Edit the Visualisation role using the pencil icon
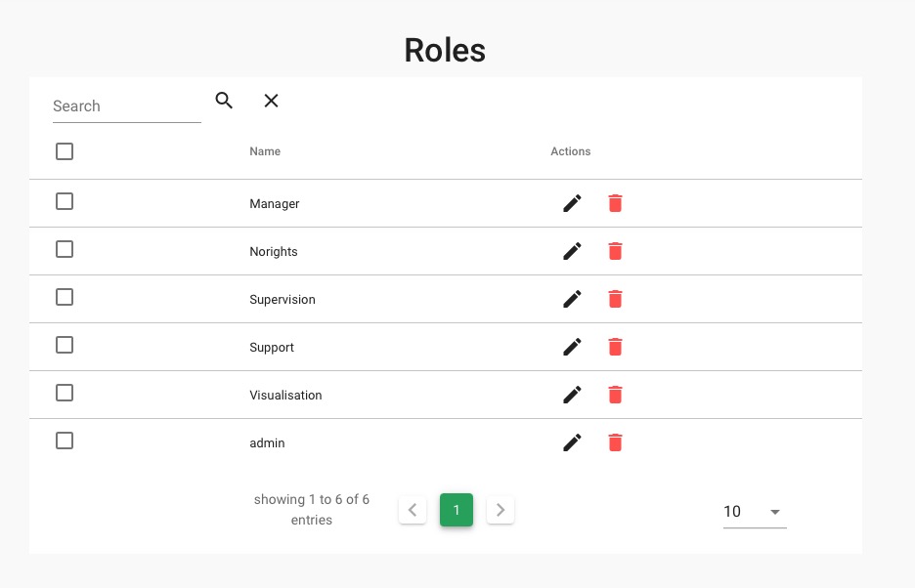This screenshot has height=588, width=915. [572, 395]
